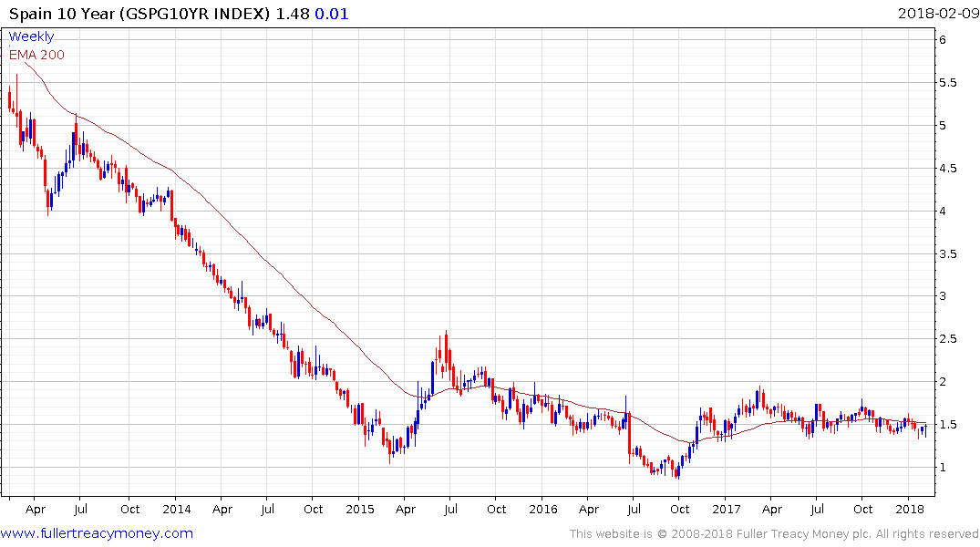This screenshot has width=980, height=547.
Task: Select the 2017 x-axis label
Action: [727, 509]
